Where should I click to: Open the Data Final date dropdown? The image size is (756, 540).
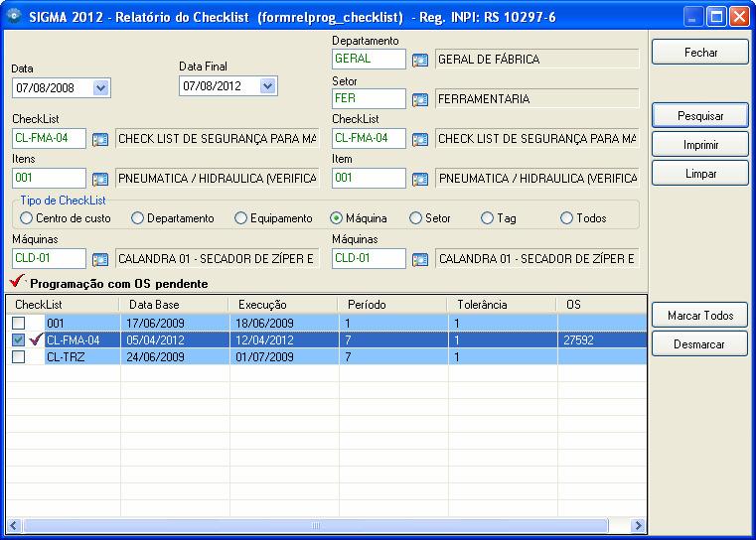coord(267,86)
